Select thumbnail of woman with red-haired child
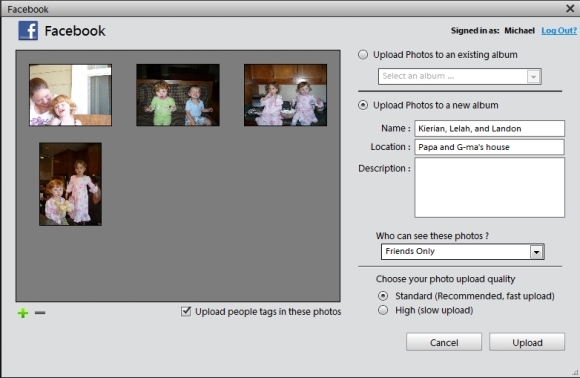The image size is (580, 378). [x=70, y=95]
